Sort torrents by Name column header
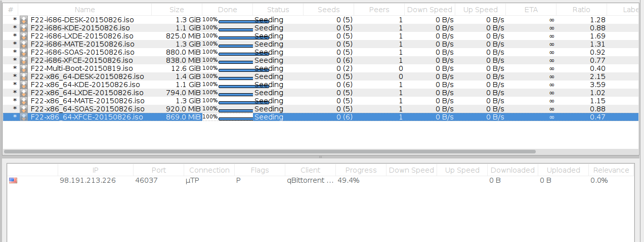The width and height of the screenshot is (644, 242). coord(84,10)
